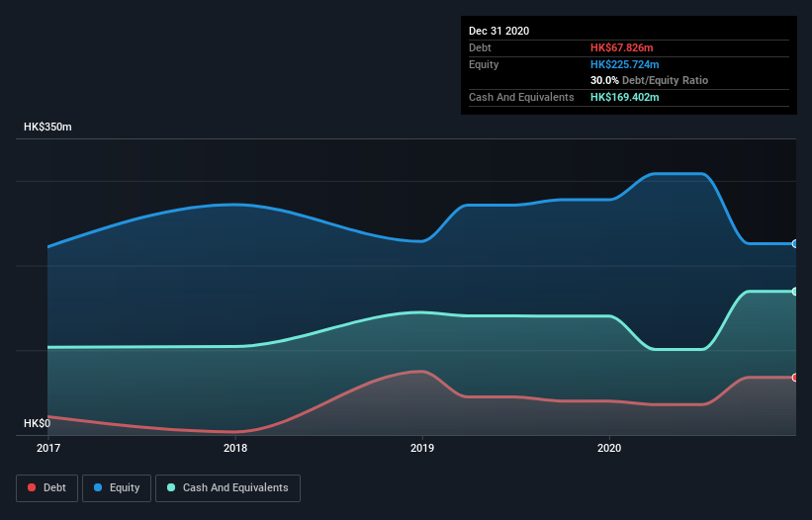This screenshot has height=520, width=812.
Task: Toggle the Debt legend button
Action: tap(46, 488)
